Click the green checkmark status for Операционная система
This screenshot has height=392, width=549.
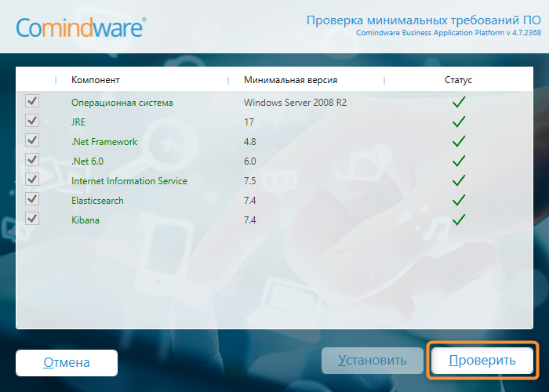coord(458,102)
